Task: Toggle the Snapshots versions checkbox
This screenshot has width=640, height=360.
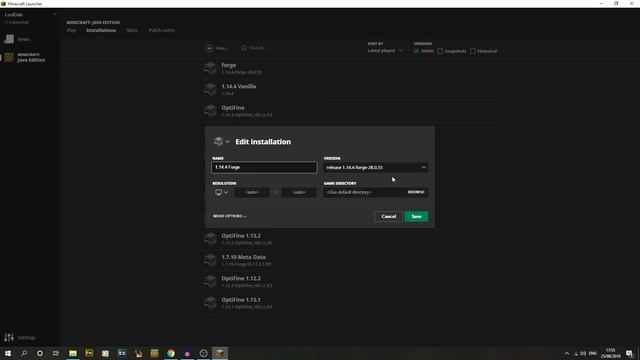Action: pyautogui.click(x=440, y=51)
